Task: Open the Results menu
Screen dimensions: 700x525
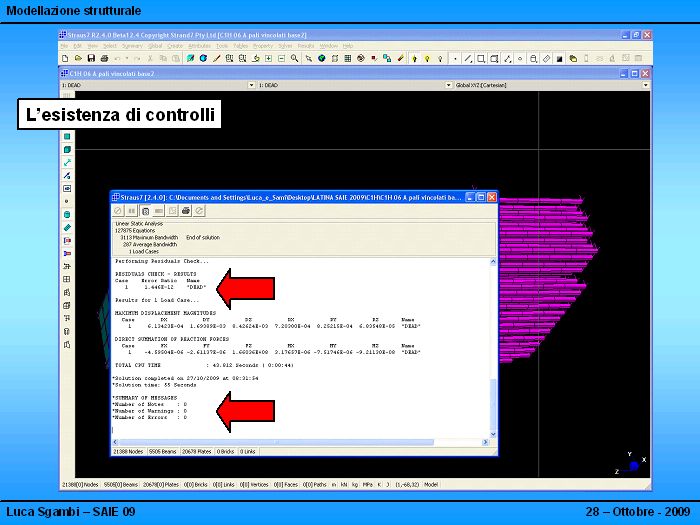Action: click(305, 46)
